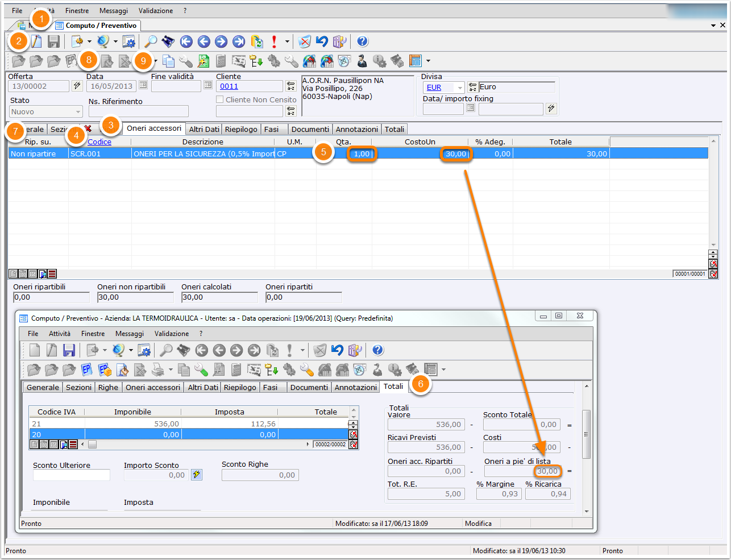Click the lightning button next to Importo Sconto
The width and height of the screenshot is (731, 560).
coord(197,474)
